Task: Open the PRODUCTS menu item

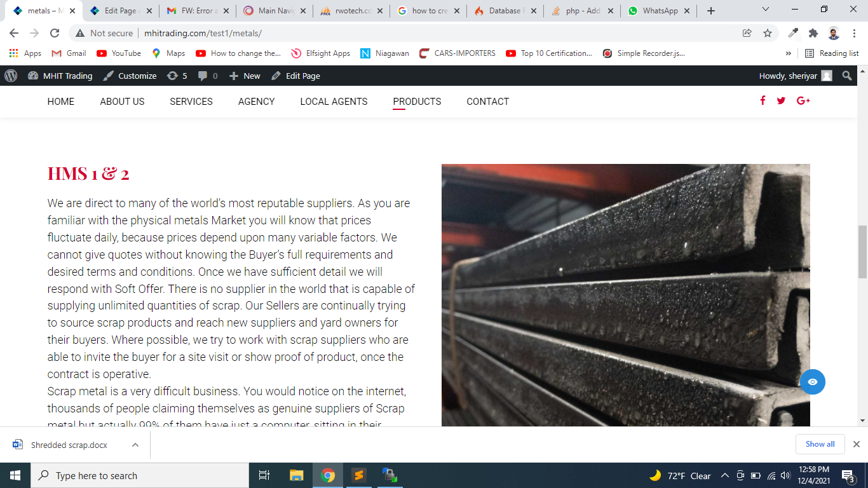Action: tap(417, 102)
